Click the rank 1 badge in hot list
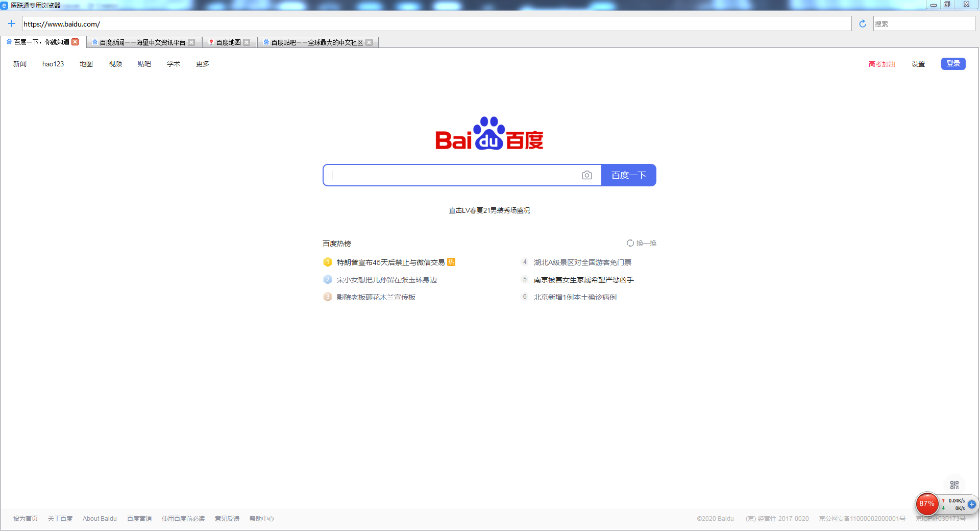This screenshot has width=980, height=531. (x=328, y=262)
